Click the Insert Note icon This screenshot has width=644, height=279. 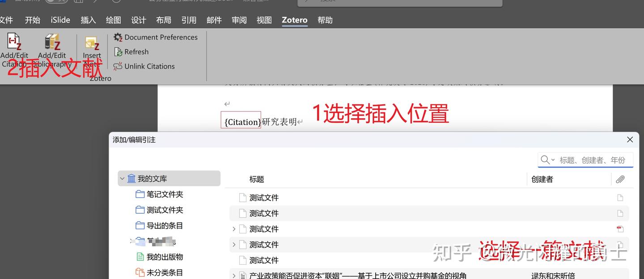92,43
